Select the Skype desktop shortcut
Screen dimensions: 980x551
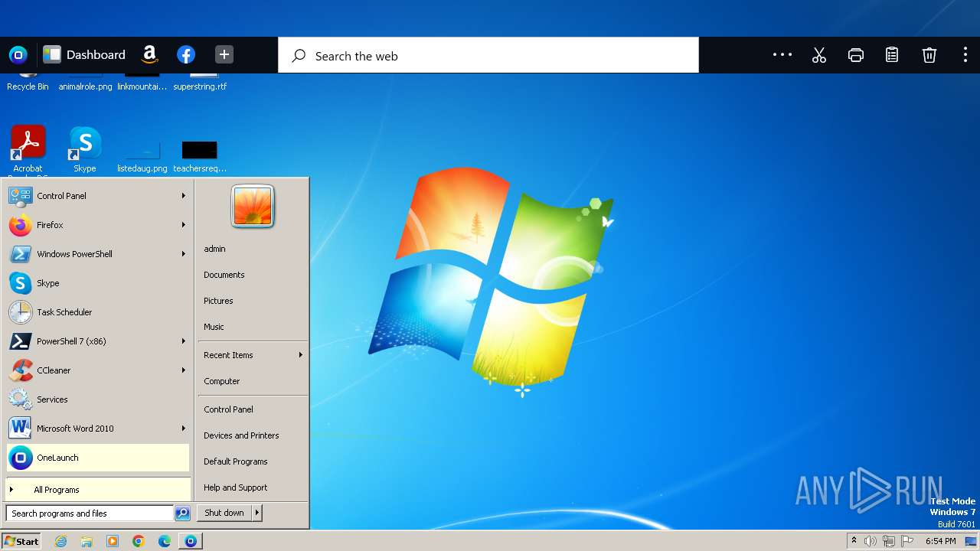pyautogui.click(x=84, y=150)
